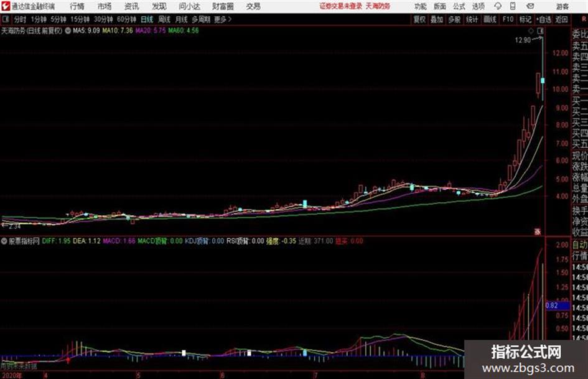
Task: Select the 月线 monthly chart tab
Action: [x=182, y=19]
